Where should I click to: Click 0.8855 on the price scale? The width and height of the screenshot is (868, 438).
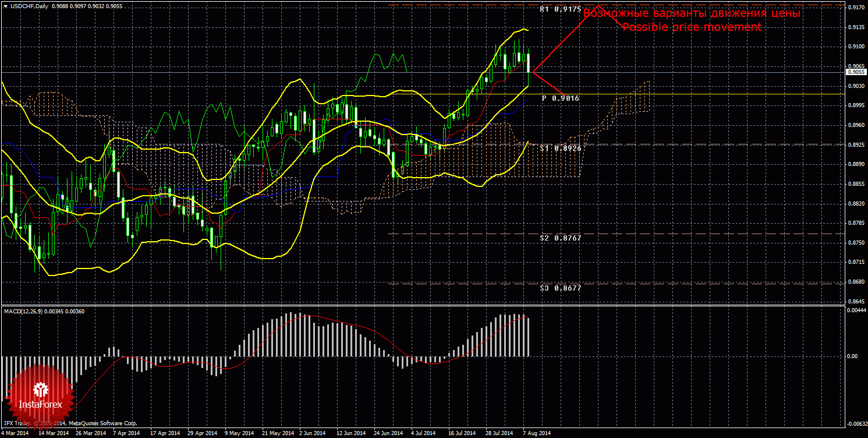(x=855, y=184)
